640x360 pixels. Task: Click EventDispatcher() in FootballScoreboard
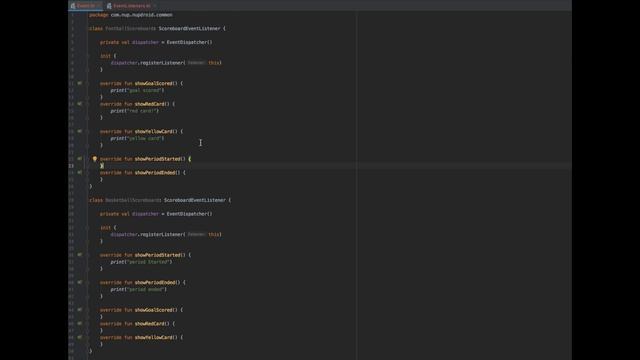pyautogui.click(x=189, y=42)
